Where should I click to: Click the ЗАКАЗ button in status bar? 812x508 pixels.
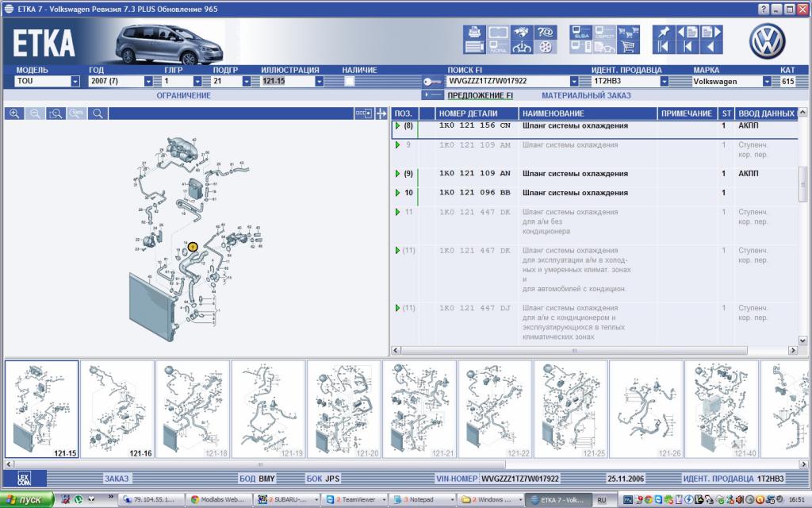(117, 479)
